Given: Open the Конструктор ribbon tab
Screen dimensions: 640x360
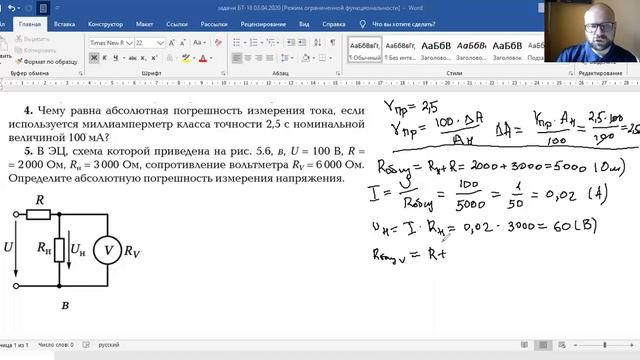Looking at the screenshot, I should tap(105, 24).
